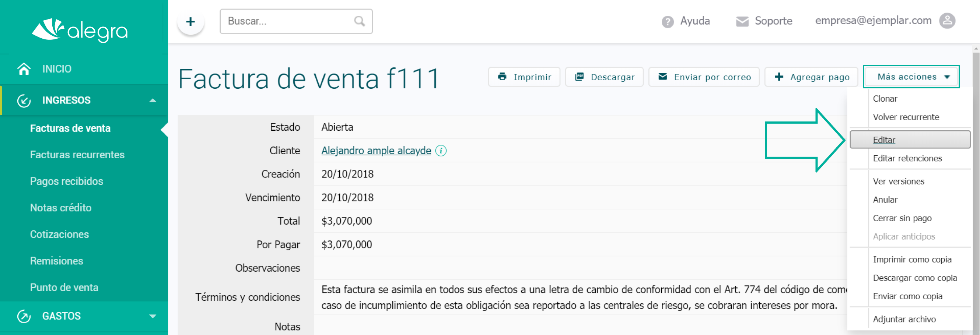
Task: Choose Editar in the actions menu
Action: click(x=910, y=140)
